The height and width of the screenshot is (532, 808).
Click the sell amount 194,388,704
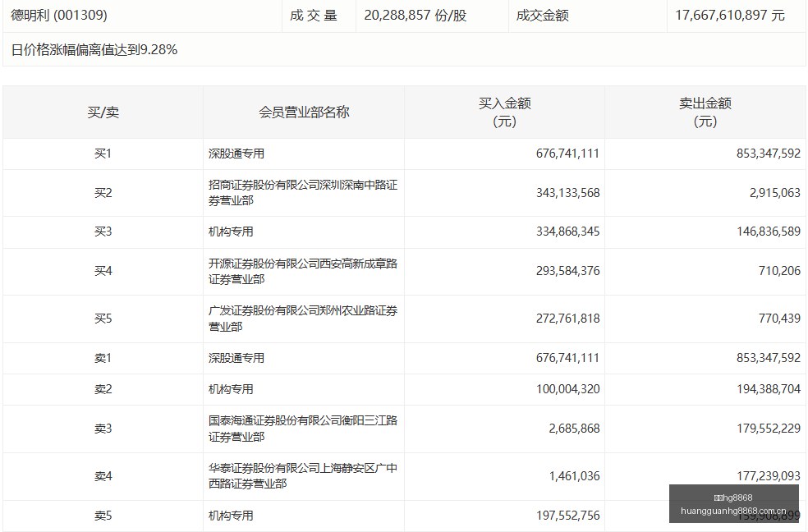pyautogui.click(x=769, y=389)
